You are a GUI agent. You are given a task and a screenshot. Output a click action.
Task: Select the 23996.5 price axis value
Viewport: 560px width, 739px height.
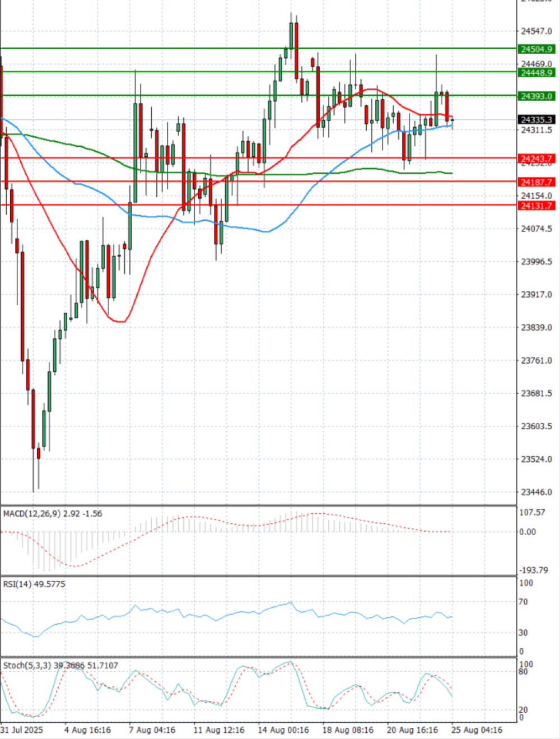536,262
